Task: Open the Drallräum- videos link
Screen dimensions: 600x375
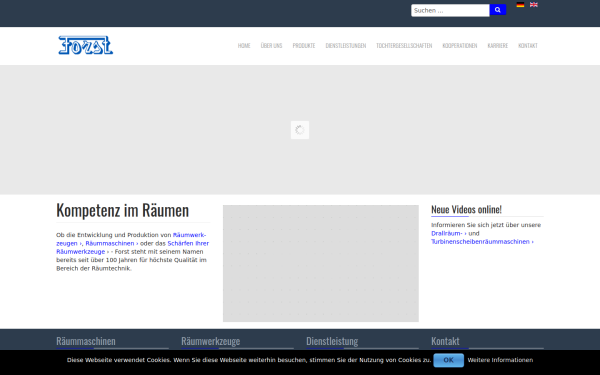Action: click(x=448, y=233)
